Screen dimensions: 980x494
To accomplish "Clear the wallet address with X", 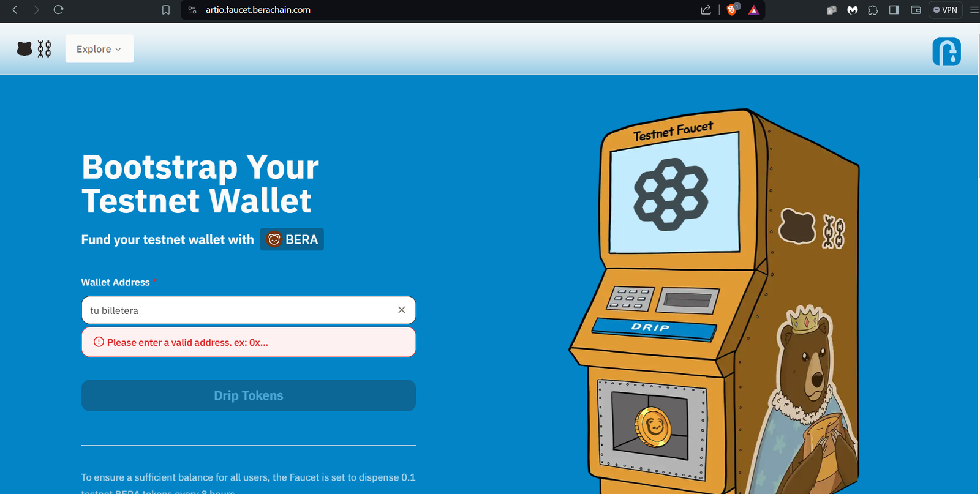I will [x=402, y=310].
